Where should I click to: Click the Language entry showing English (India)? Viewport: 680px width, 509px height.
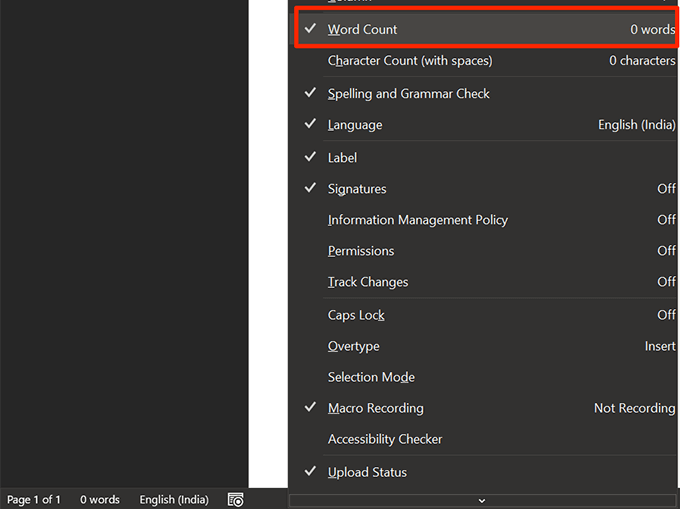click(355, 125)
